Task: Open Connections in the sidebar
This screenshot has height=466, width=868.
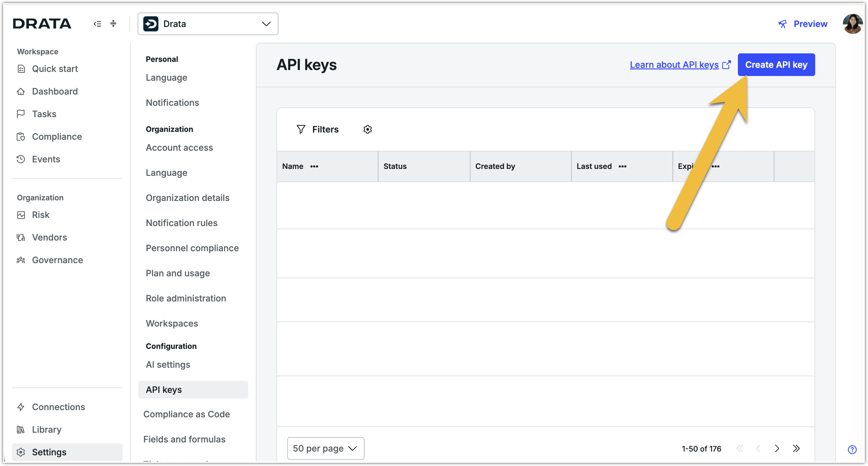Action: coord(58,407)
